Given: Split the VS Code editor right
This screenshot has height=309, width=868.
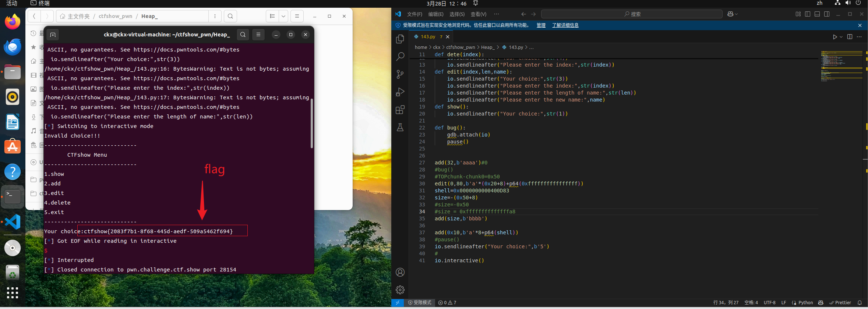Looking at the screenshot, I should pyautogui.click(x=850, y=37).
